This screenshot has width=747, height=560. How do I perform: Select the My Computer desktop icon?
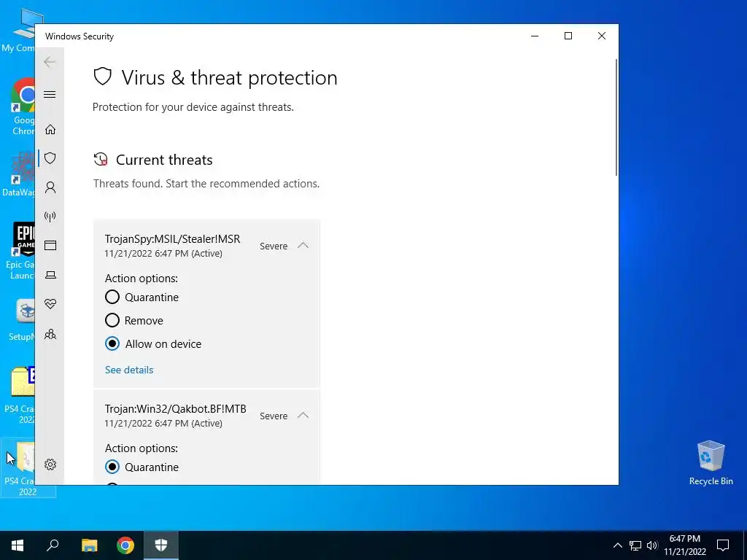pyautogui.click(x=20, y=29)
